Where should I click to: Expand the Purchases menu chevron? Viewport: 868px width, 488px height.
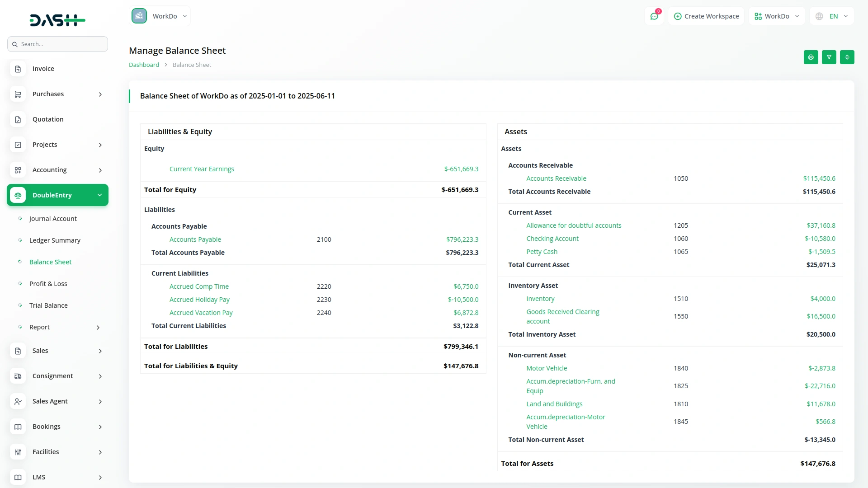coord(100,94)
